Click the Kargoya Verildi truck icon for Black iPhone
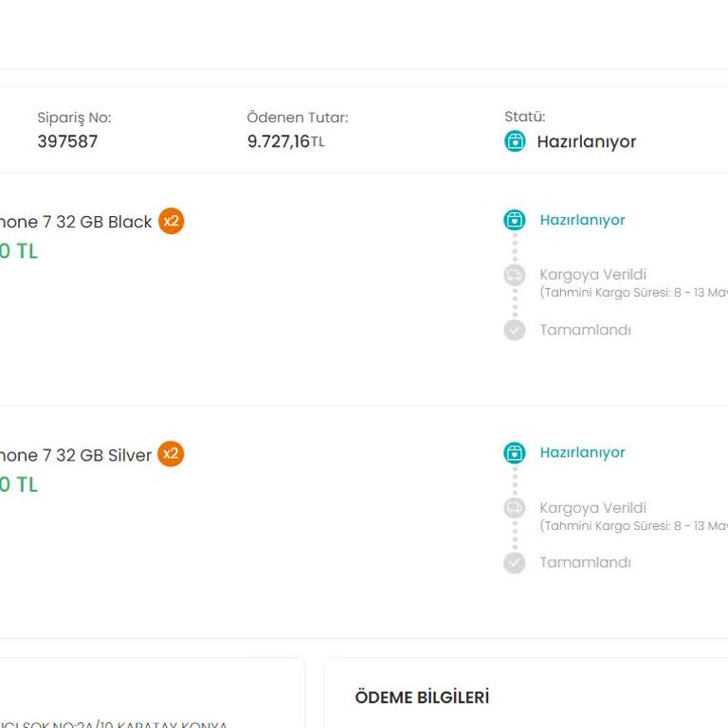Viewport: 728px width, 728px height. pos(515,275)
